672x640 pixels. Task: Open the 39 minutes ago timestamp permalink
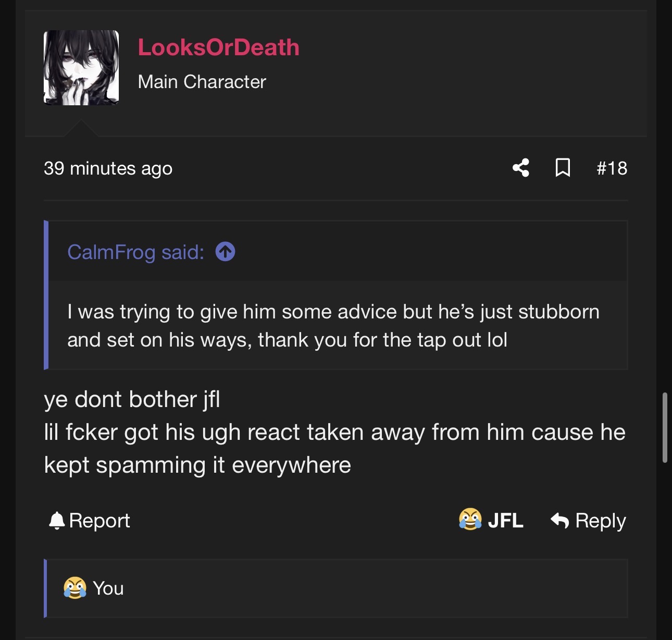[x=108, y=168]
